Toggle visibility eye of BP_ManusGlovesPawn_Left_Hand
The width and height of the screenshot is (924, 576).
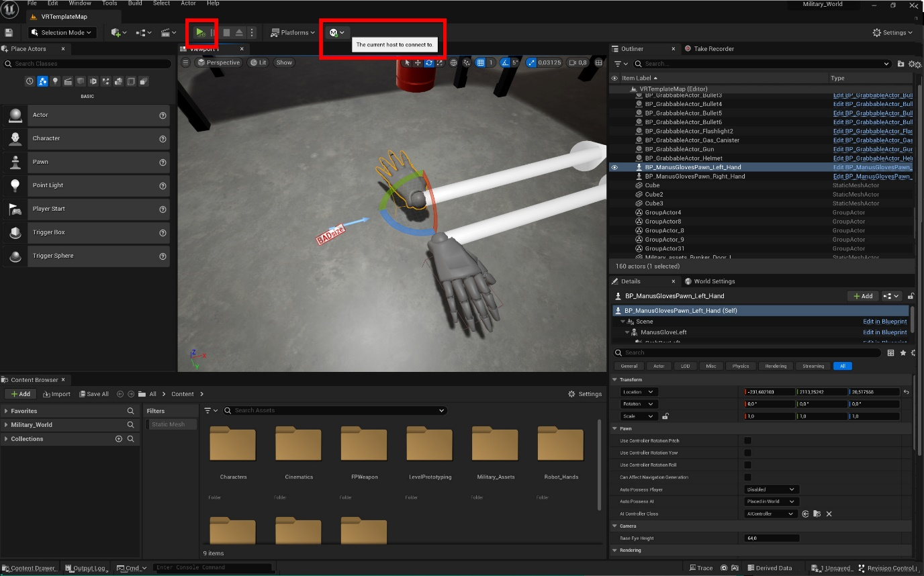[x=614, y=167]
